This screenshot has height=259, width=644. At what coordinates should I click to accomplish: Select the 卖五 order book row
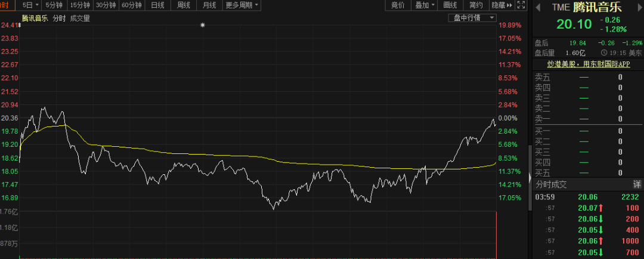click(587, 77)
